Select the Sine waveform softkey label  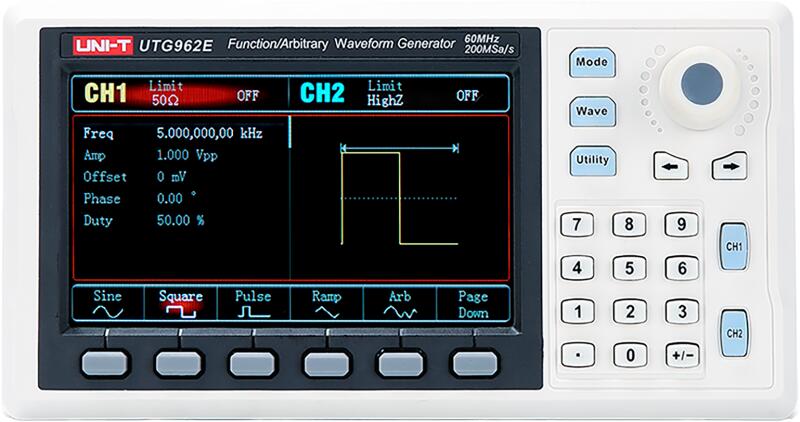click(x=107, y=304)
